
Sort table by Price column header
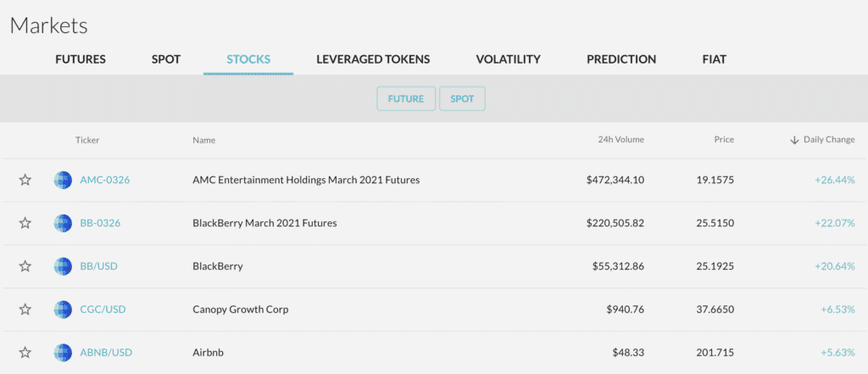point(723,140)
